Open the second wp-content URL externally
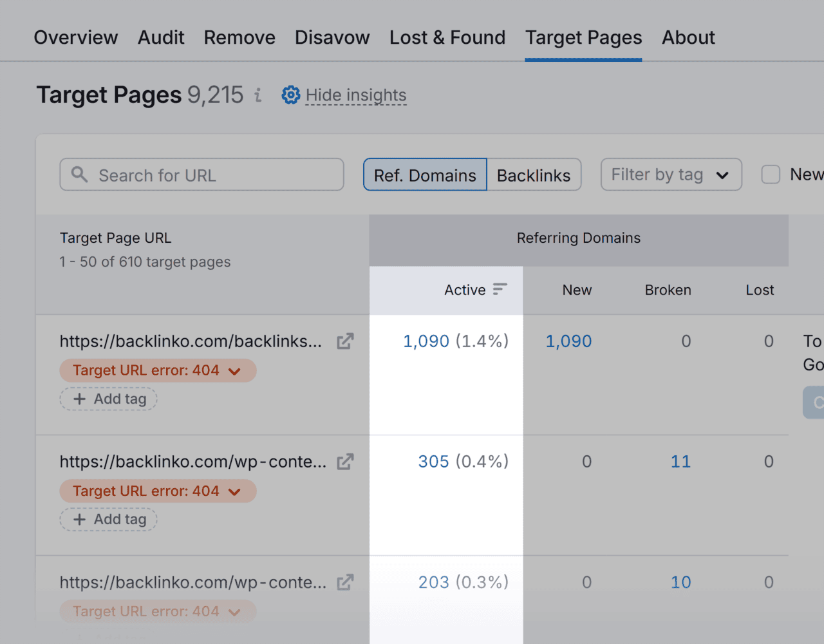Image resolution: width=824 pixels, height=644 pixels. (345, 462)
